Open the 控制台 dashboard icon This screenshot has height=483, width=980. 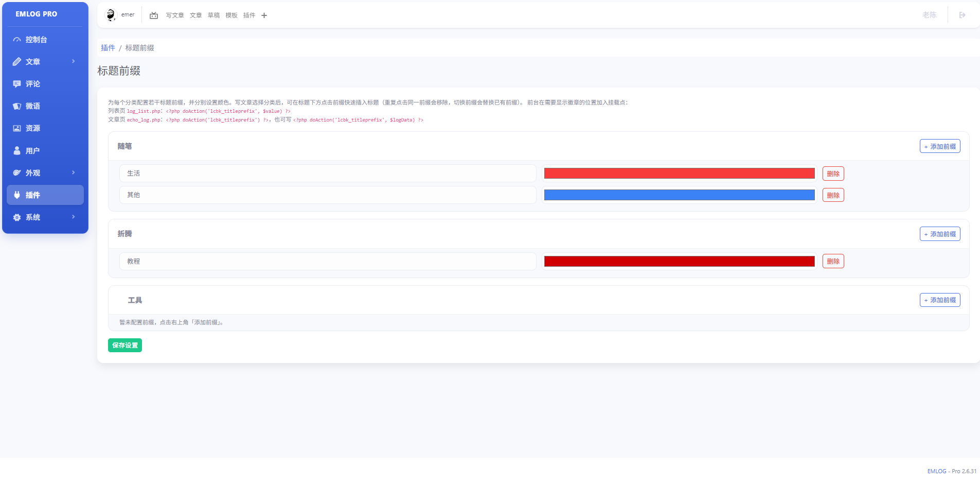click(17, 40)
